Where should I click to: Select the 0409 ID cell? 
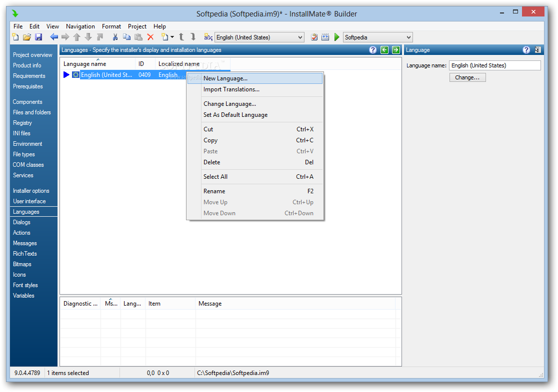pyautogui.click(x=144, y=75)
